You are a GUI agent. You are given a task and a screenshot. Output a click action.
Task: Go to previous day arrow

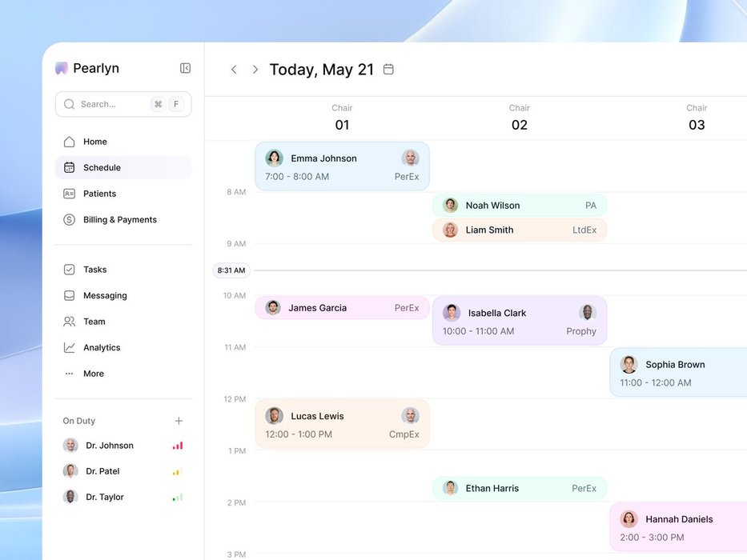coord(234,70)
